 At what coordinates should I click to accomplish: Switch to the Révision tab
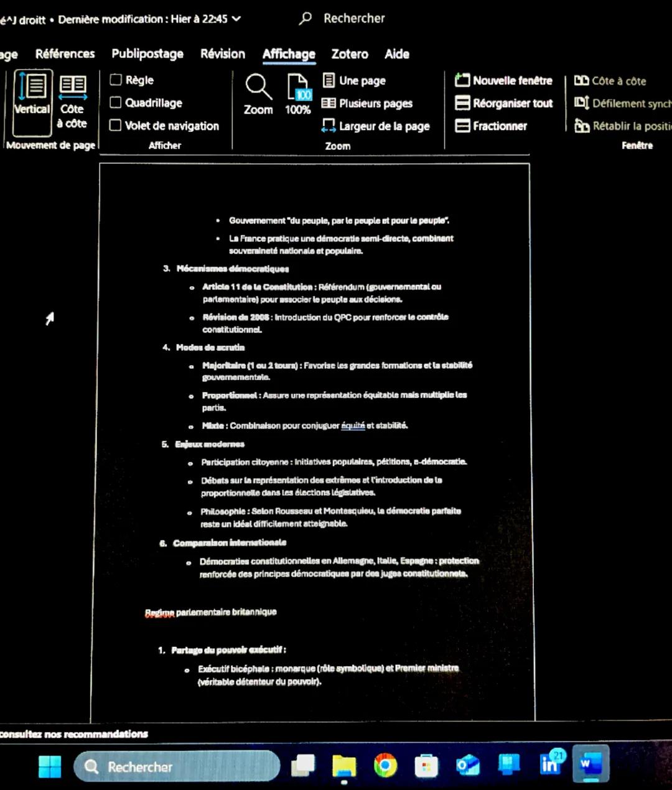pyautogui.click(x=222, y=54)
